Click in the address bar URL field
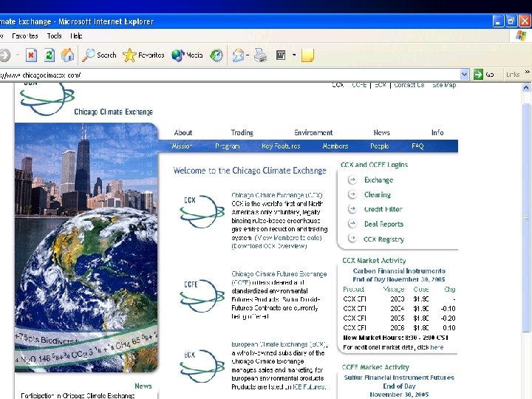Screen dimensions: 532x399 click(229, 75)
